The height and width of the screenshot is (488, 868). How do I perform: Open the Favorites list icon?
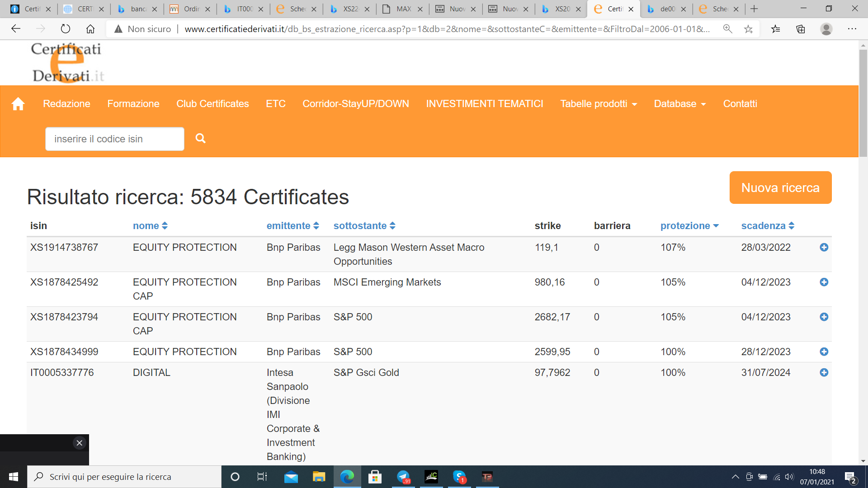776,29
